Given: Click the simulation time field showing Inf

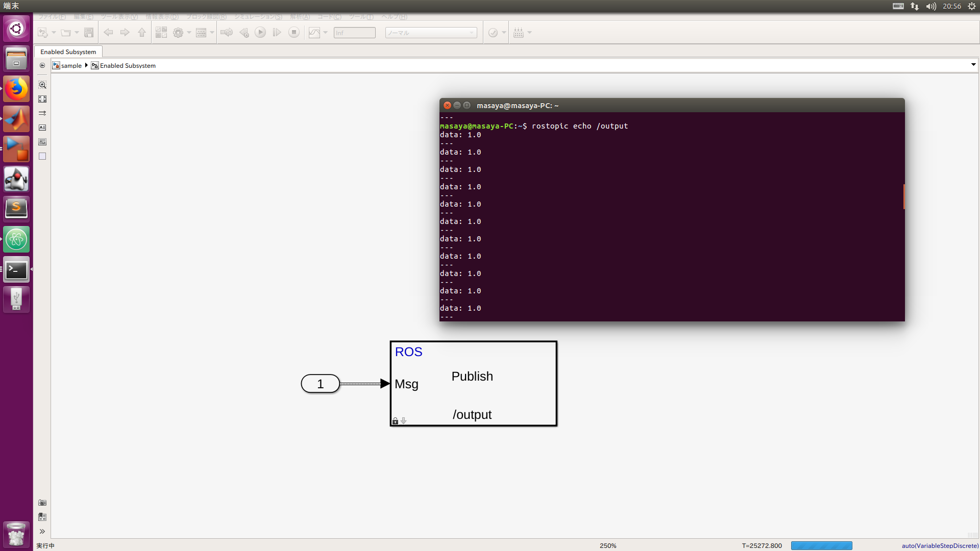Looking at the screenshot, I should click(x=354, y=32).
